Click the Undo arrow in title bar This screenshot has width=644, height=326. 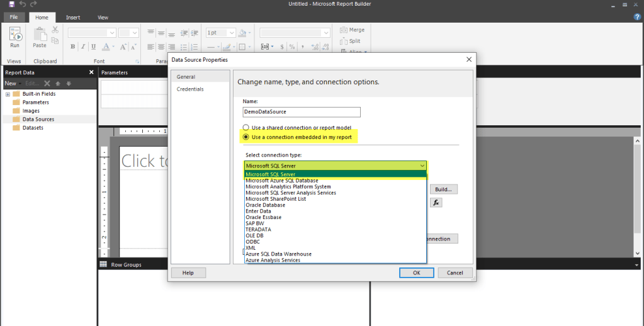pos(23,4)
